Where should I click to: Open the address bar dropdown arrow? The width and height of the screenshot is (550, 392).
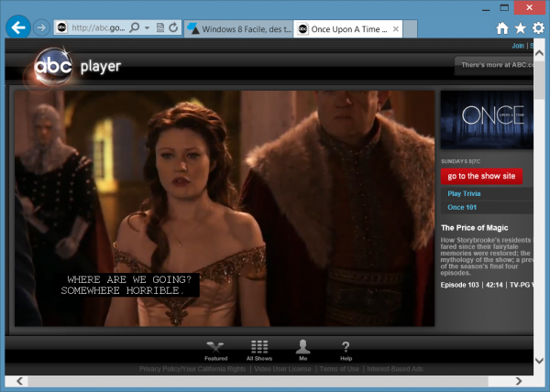147,27
